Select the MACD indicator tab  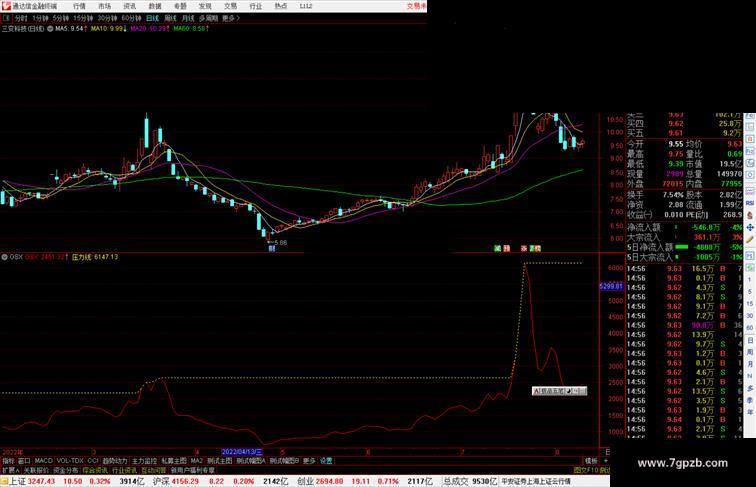click(43, 461)
